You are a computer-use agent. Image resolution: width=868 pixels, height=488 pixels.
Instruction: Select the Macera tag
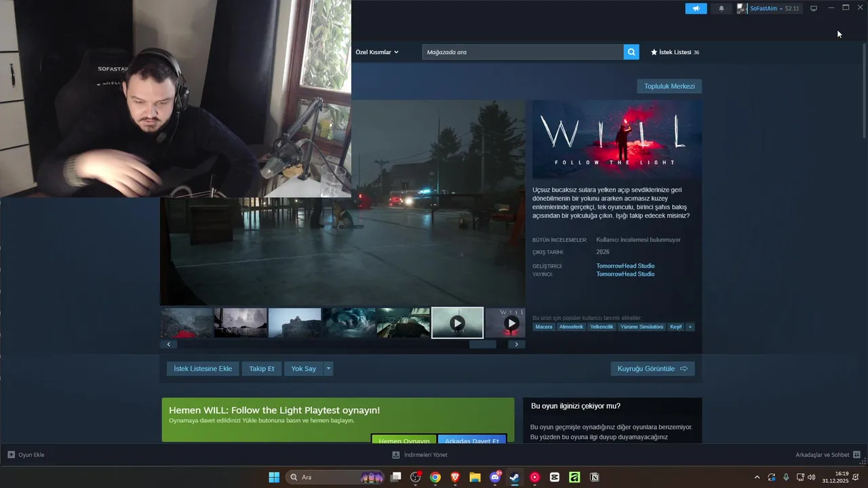pyautogui.click(x=544, y=327)
